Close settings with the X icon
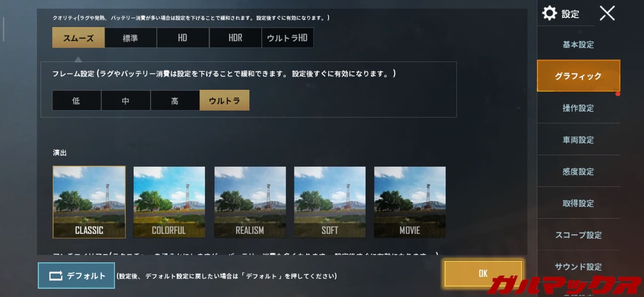This screenshot has width=644, height=297. coord(607,13)
